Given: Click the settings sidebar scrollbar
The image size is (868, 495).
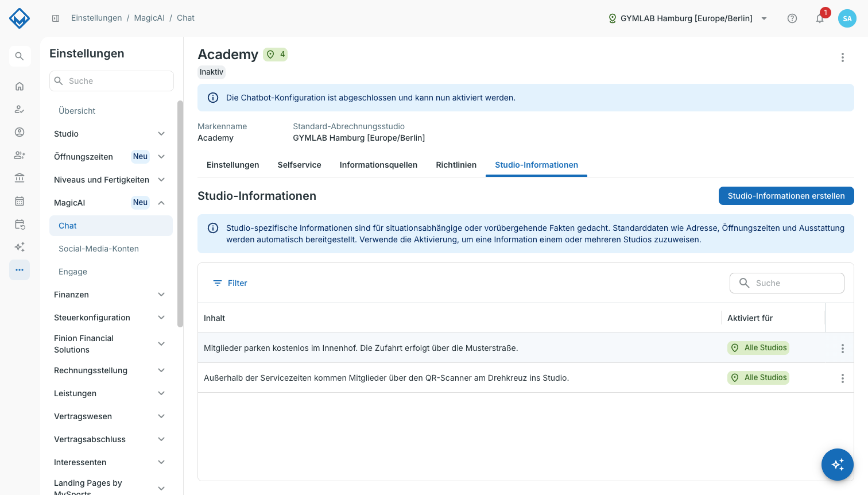Looking at the screenshot, I should point(180,214).
